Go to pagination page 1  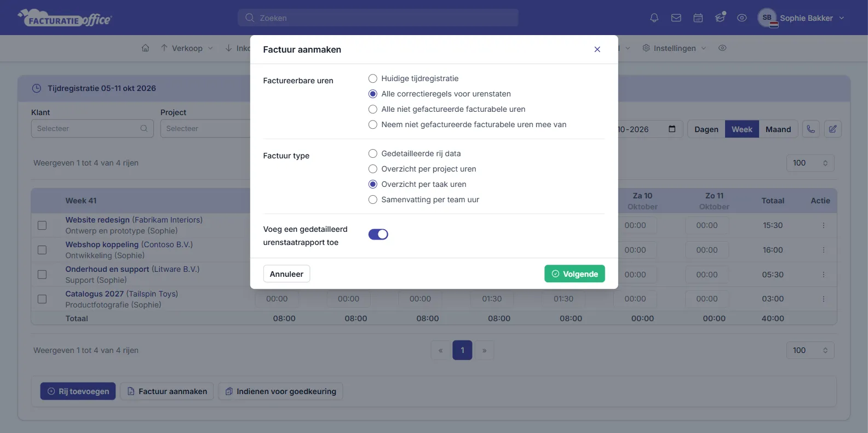(462, 350)
